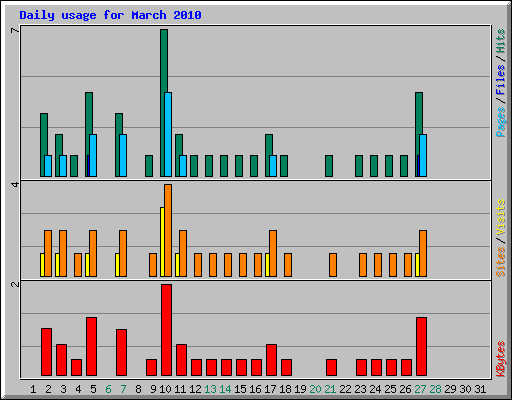Image resolution: width=512 pixels, height=400 pixels.
Task: Click the "Daily usage for March 2010" title
Action: click(110, 15)
